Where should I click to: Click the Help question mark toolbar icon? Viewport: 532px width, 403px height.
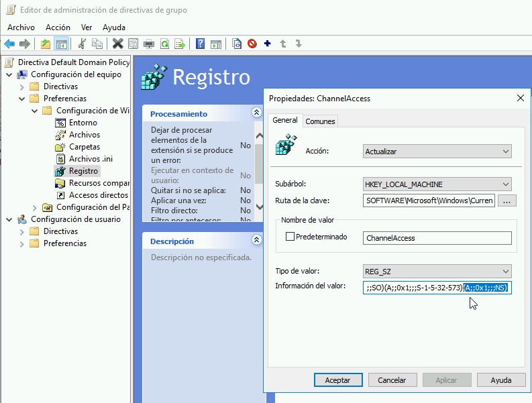[200, 44]
